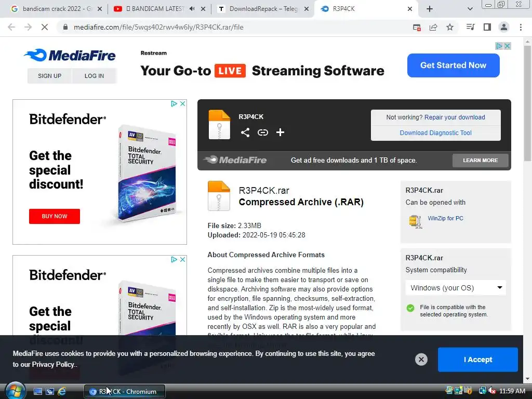532x399 pixels.
Task: Click the R3P4CK.rar archive file icon
Action: pos(219,196)
